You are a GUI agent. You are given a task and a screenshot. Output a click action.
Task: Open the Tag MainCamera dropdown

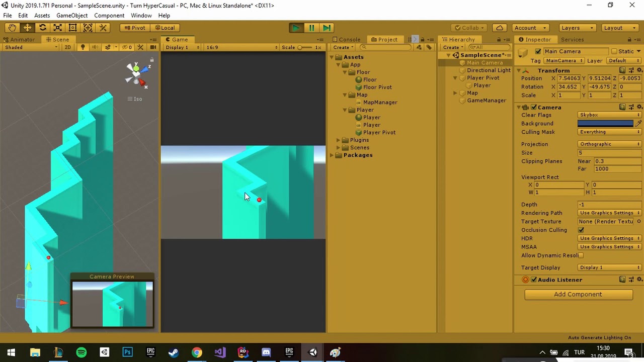tap(564, 61)
